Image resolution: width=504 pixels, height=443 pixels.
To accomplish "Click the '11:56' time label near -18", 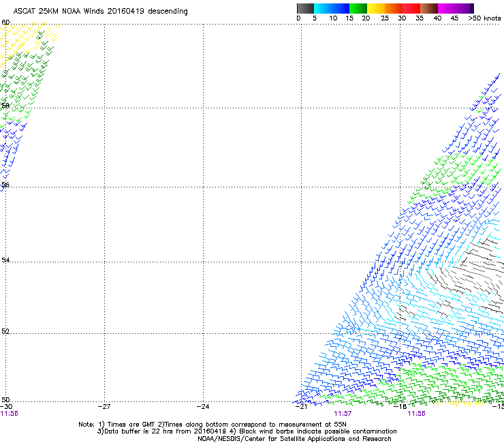I will tap(417, 414).
